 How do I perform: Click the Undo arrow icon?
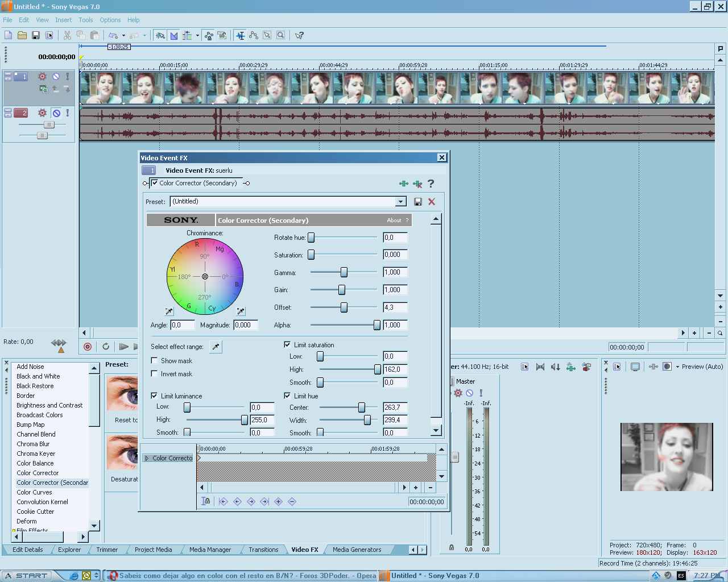tap(113, 35)
